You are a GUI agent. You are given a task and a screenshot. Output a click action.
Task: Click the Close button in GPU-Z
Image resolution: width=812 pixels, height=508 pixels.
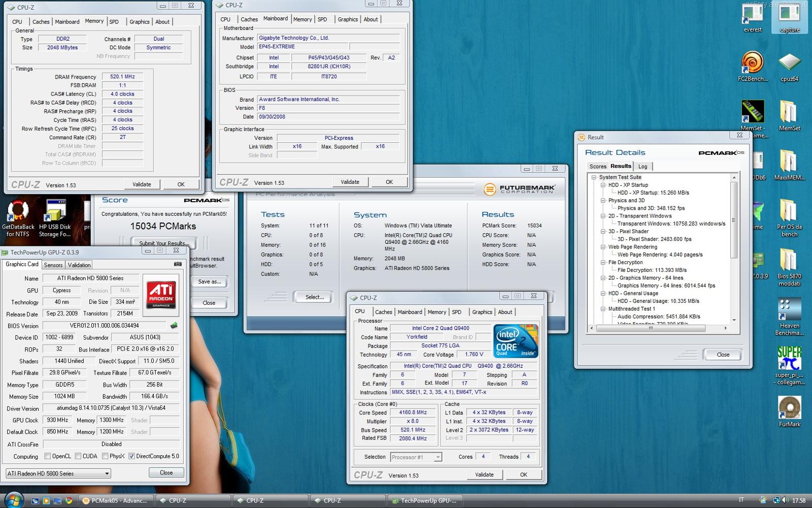[x=166, y=472]
